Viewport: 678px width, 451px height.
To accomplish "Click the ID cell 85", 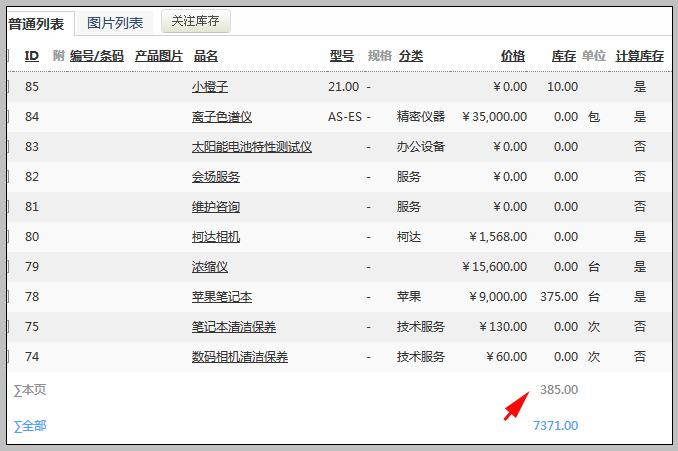I will 32,87.
